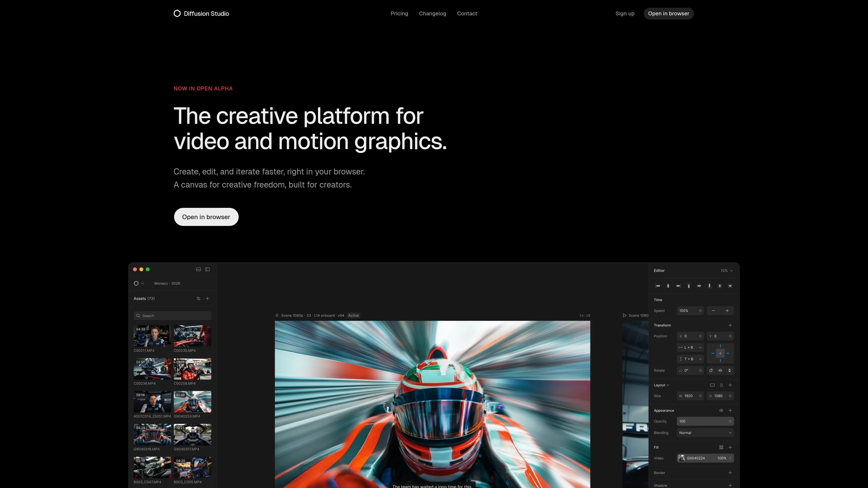Click the Monaco - 2026 project name
868x488 pixels.
(x=167, y=284)
